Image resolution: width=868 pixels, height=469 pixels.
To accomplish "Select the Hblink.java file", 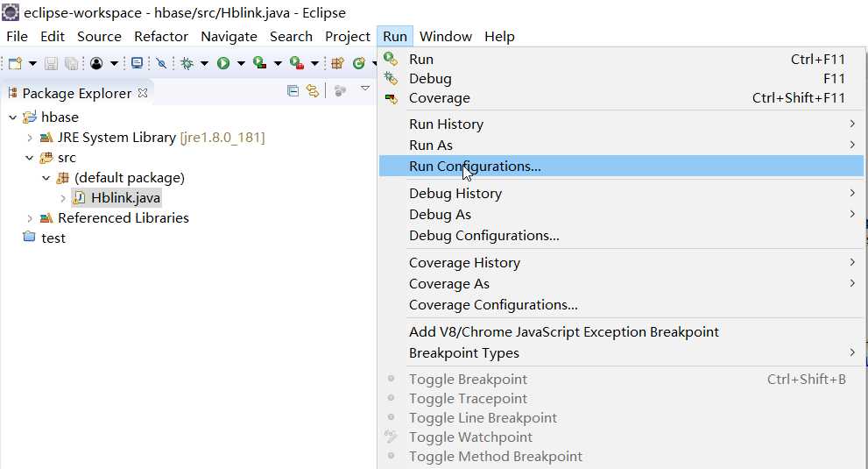I will pyautogui.click(x=125, y=198).
